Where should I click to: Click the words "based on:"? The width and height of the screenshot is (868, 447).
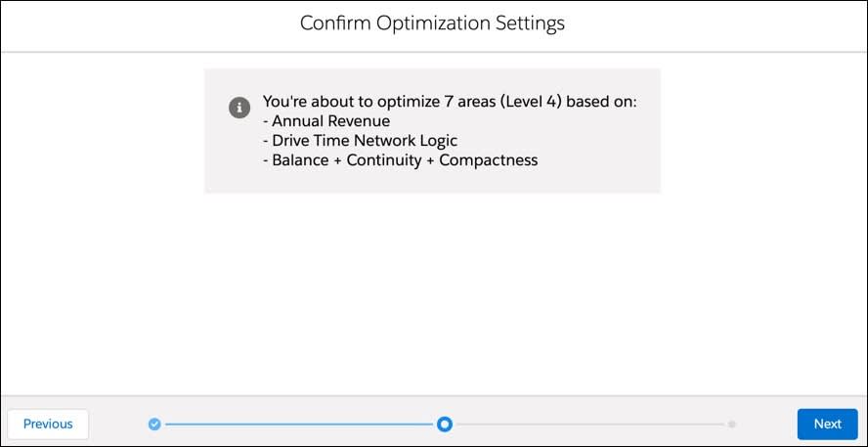coord(603,102)
